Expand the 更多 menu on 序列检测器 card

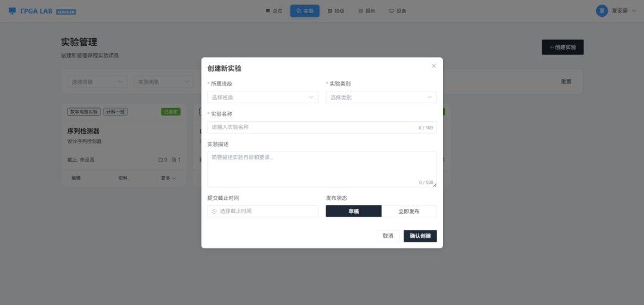[x=168, y=178]
